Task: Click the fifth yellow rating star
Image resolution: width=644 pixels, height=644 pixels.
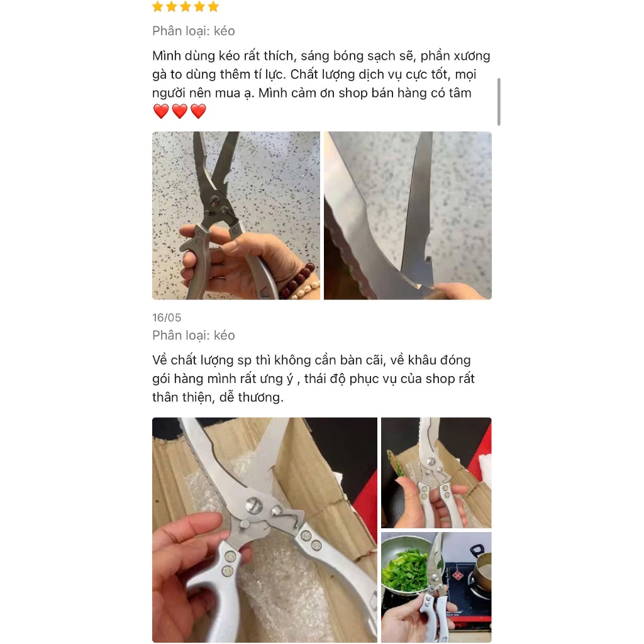Action: pos(214,6)
